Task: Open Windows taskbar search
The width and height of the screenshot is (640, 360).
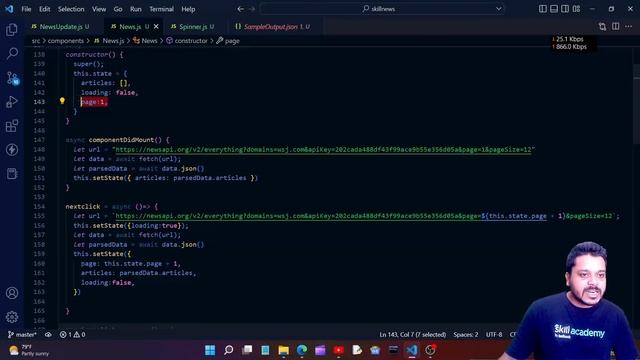Action: pos(229,350)
